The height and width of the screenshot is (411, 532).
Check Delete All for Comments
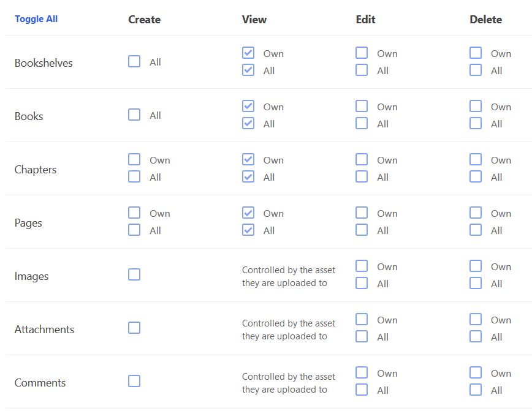click(x=476, y=390)
